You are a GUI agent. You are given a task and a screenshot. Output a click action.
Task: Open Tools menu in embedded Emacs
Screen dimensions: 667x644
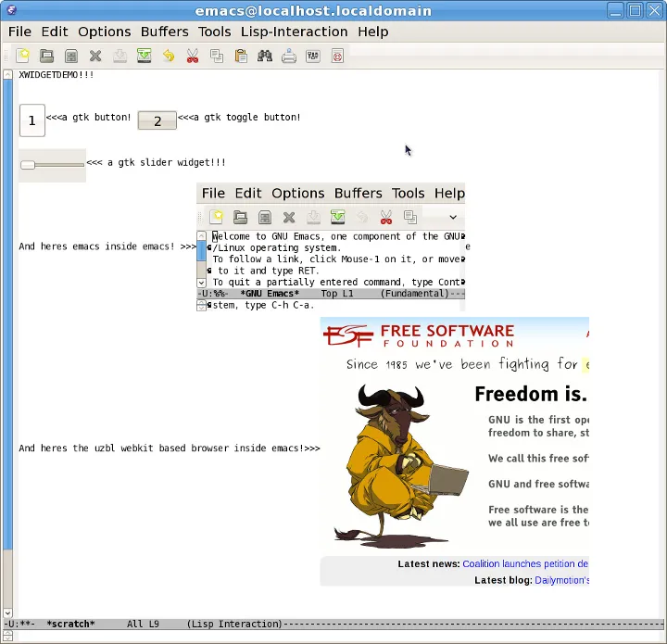[408, 193]
